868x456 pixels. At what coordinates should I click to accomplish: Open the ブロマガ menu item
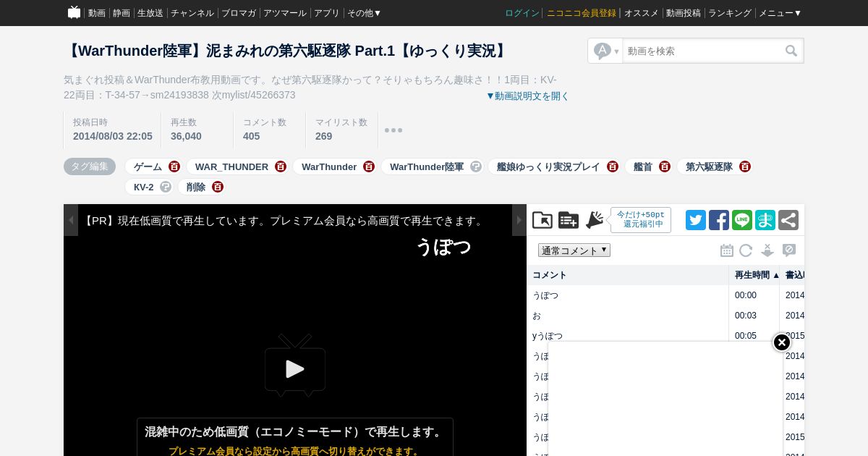(x=239, y=13)
